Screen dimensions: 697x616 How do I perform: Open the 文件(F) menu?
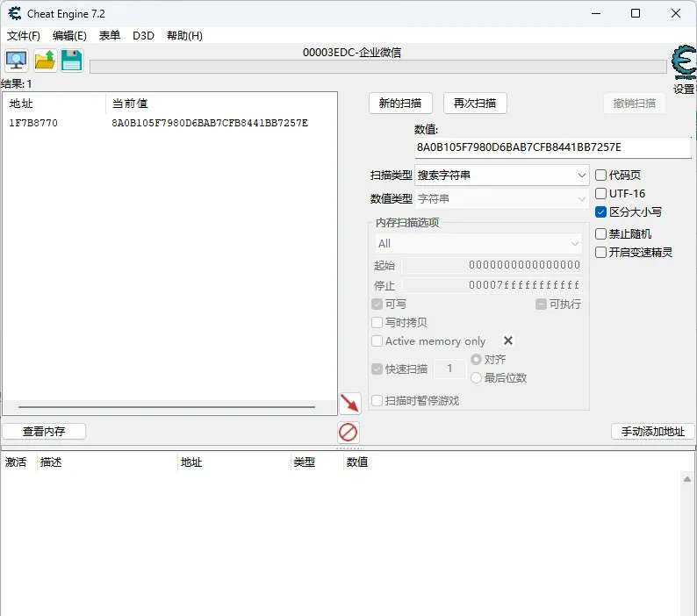tap(23, 36)
